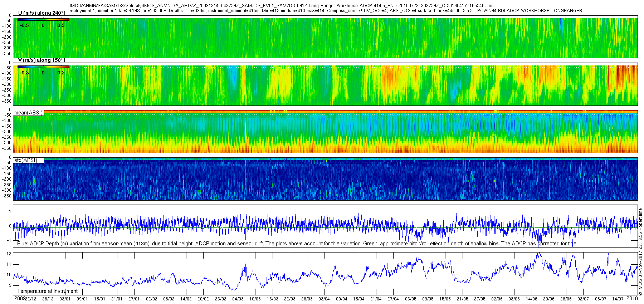Click the blue ADCP depth variation caption
The width and height of the screenshot is (644, 304).
point(297,244)
